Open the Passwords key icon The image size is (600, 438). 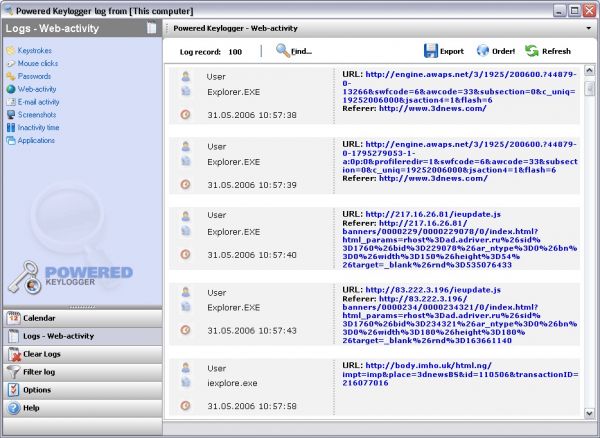(x=11, y=76)
